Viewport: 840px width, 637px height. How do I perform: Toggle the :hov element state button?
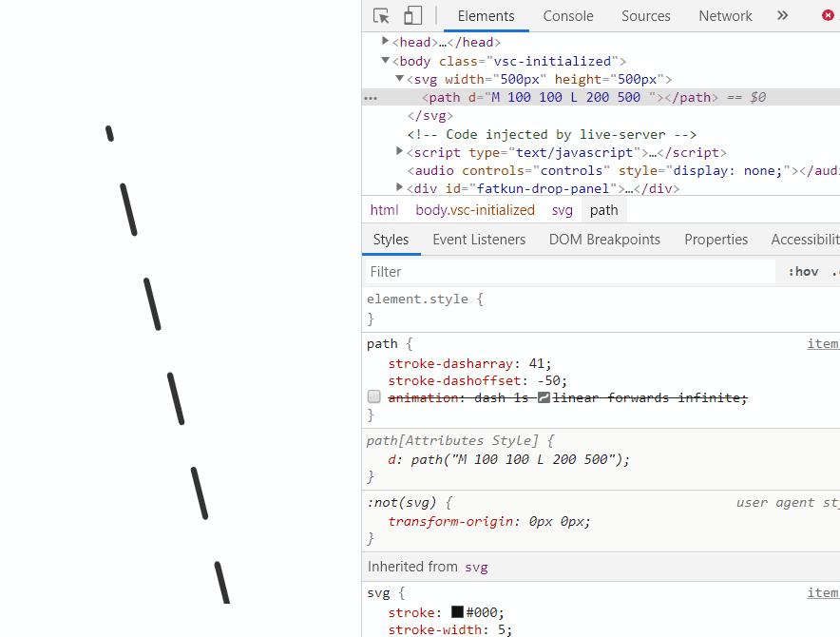[803, 272]
